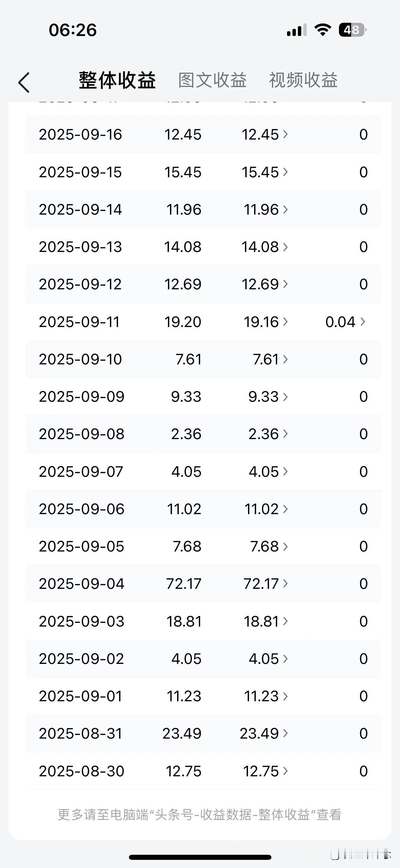Open the 19.16 detail for 2025-09-11
Image resolution: width=400 pixels, height=868 pixels.
tap(266, 322)
